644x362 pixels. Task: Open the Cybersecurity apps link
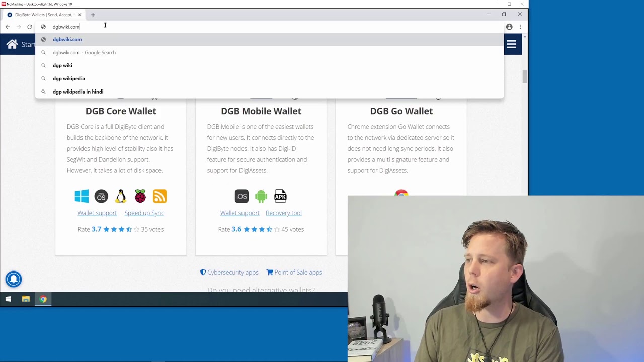click(x=229, y=273)
